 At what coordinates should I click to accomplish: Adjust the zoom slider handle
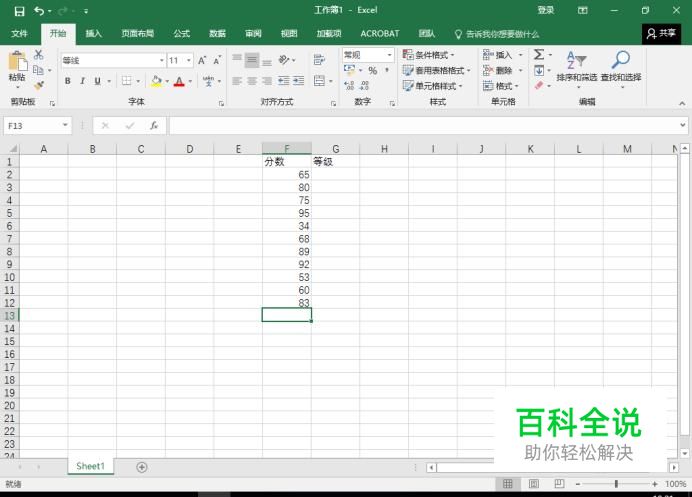(616, 484)
